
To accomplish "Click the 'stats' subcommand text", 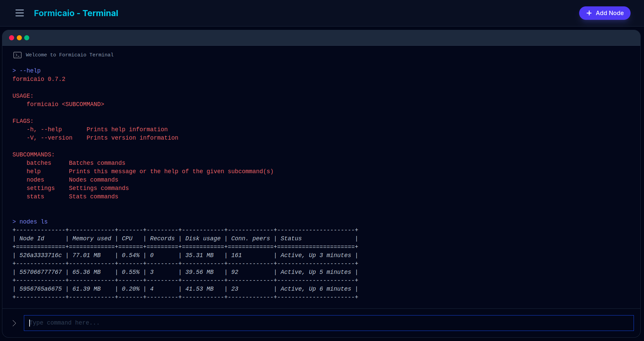I will coord(35,196).
